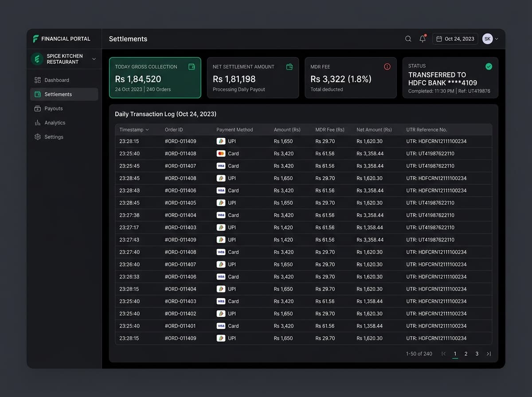
Task: Click the Analytics bar chart icon
Action: pos(37,123)
